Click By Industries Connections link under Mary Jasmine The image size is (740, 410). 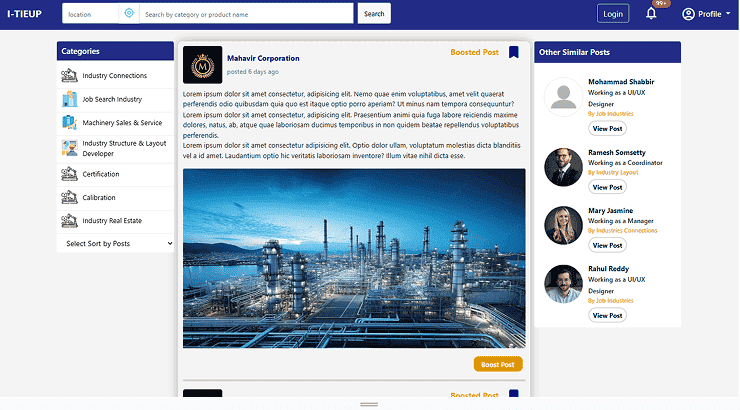tap(622, 231)
